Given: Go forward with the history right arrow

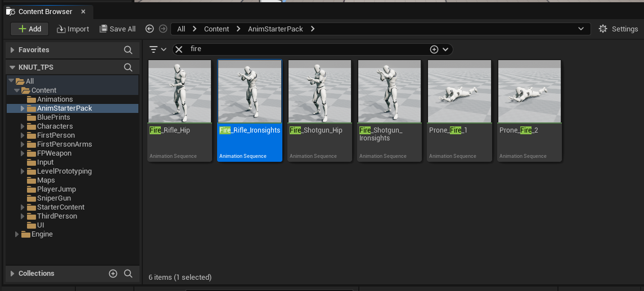Looking at the screenshot, I should point(163,29).
